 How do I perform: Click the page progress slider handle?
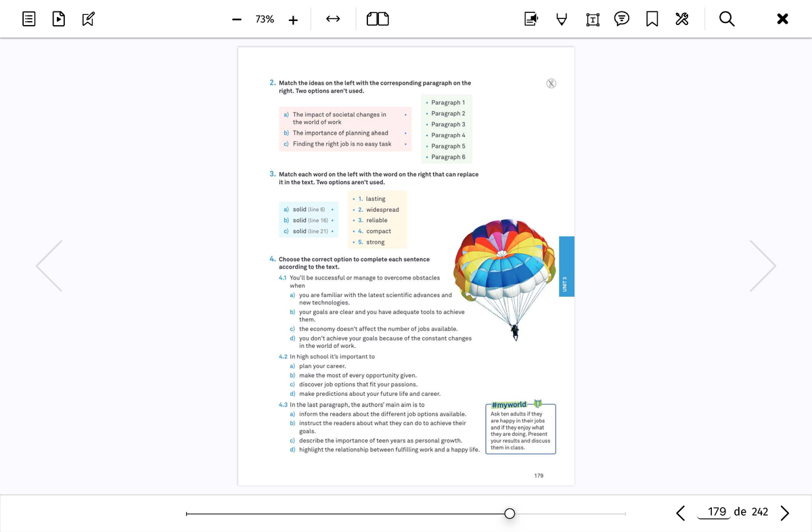(510, 514)
